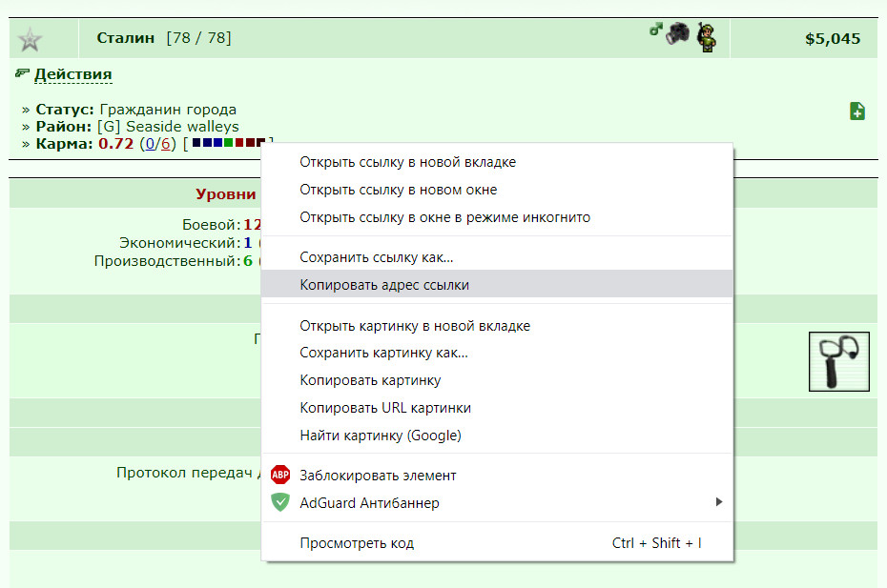
Task: Click the health value [78 / 78]
Action: [198, 38]
